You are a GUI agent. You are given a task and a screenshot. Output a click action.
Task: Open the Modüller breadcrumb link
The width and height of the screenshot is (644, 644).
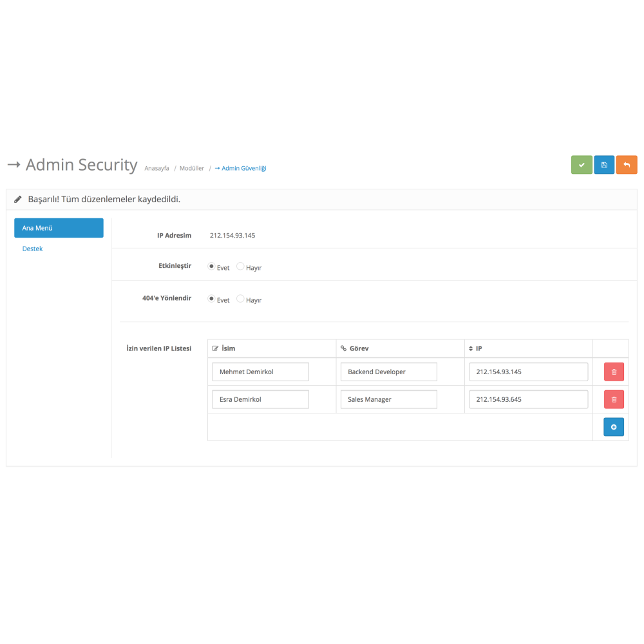(191, 167)
